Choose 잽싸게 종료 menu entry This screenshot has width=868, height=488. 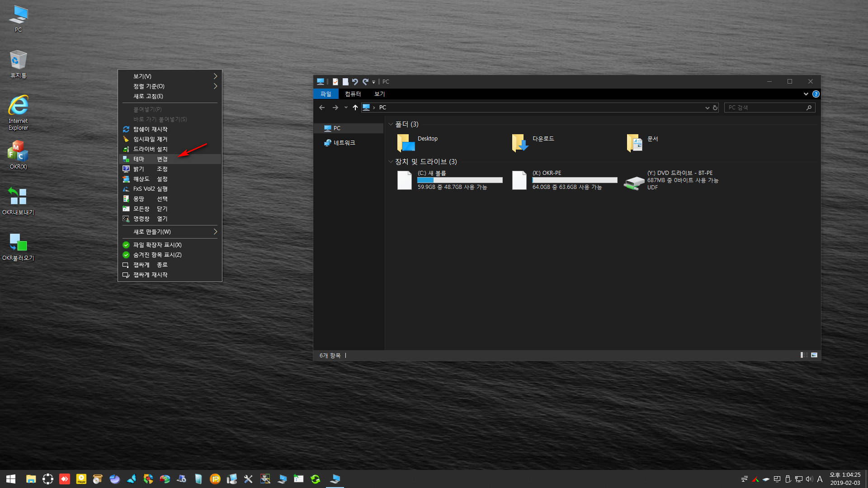pyautogui.click(x=170, y=265)
